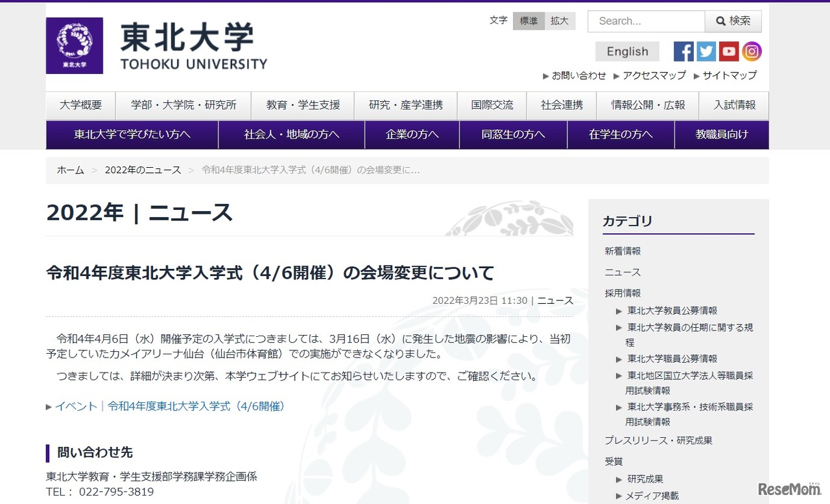
Task: Click the カテゴリ sidebar heading
Action: [x=628, y=221]
